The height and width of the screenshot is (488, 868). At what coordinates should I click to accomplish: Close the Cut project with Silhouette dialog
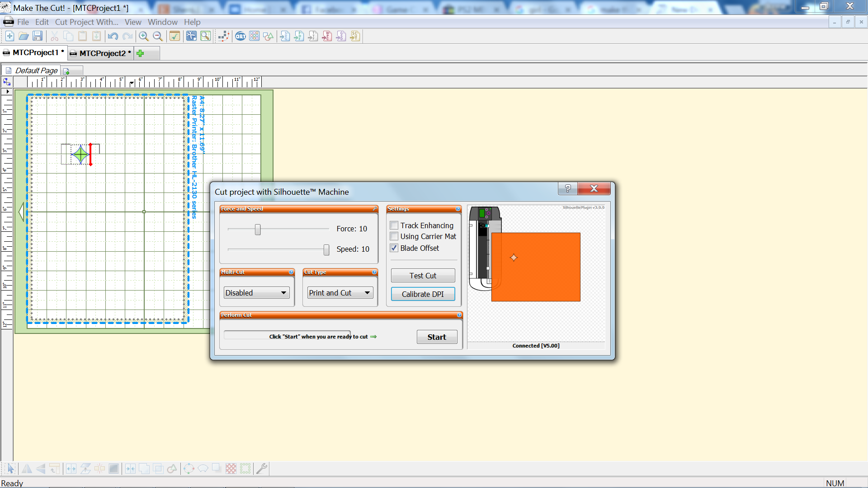[594, 188]
